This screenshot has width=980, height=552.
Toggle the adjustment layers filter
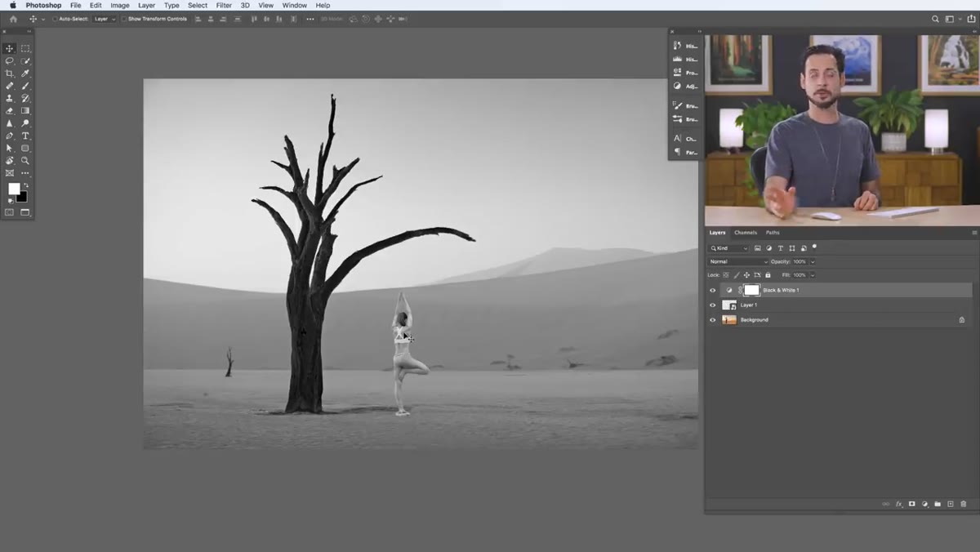tap(769, 248)
